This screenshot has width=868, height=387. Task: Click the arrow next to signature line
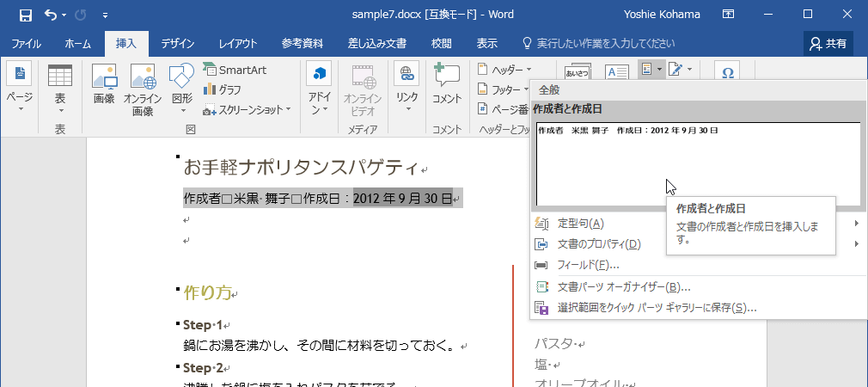point(689,69)
